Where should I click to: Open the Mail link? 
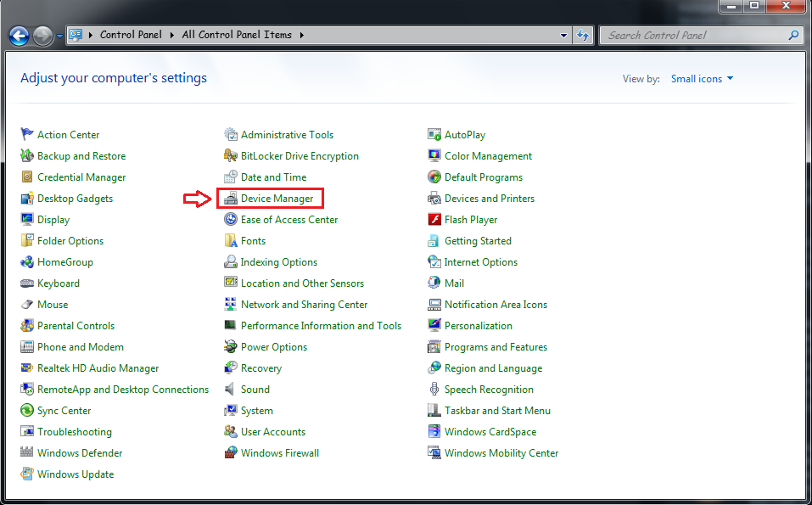(454, 283)
